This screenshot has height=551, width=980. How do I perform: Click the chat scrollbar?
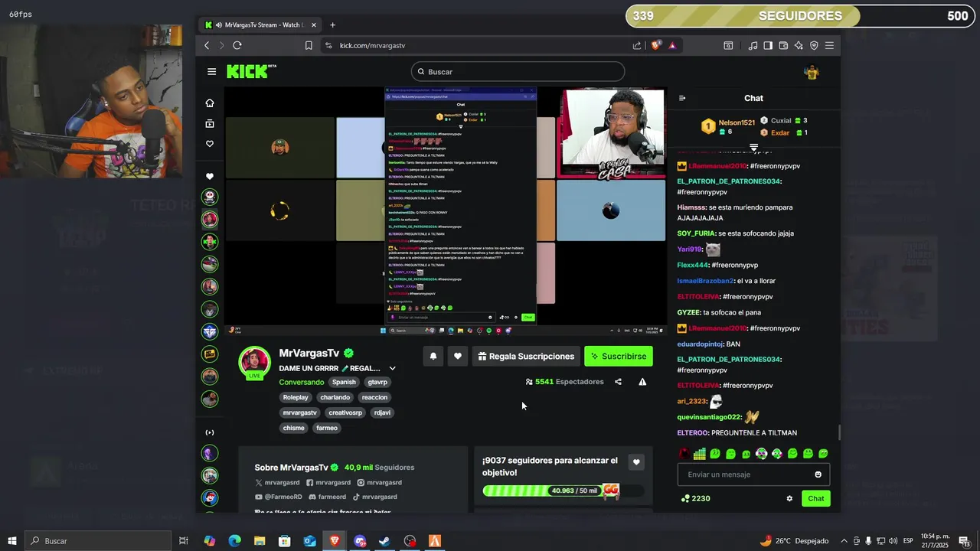coord(839,432)
